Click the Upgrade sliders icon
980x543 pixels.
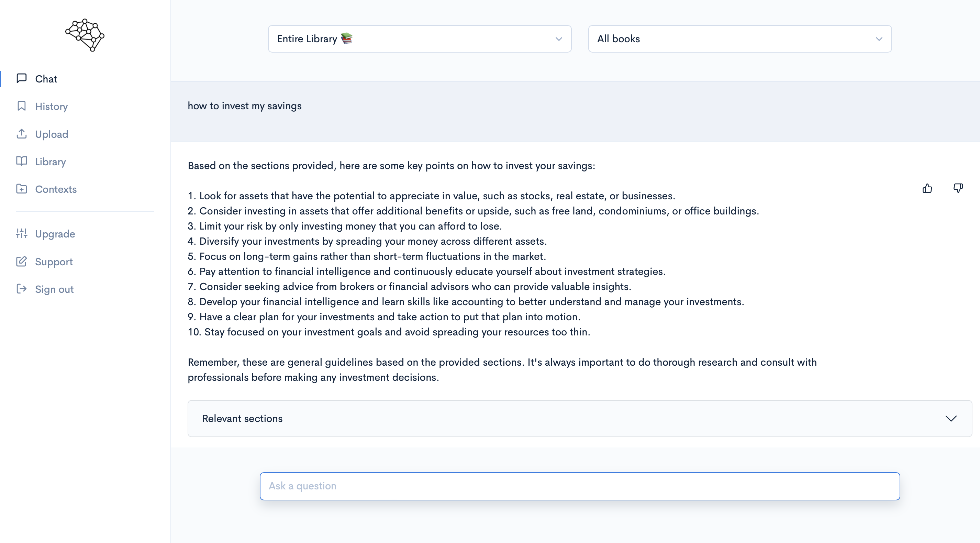point(22,234)
